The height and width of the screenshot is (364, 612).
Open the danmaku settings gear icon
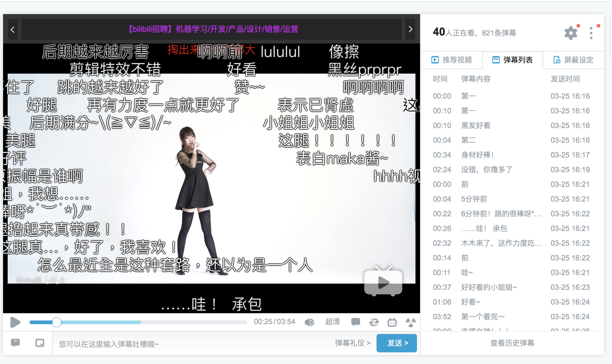pos(571,33)
